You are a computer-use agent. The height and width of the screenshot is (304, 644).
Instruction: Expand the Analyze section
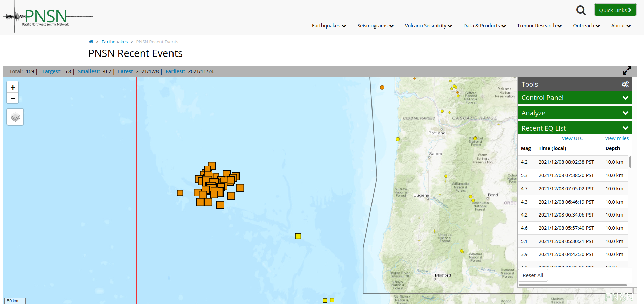click(x=575, y=113)
